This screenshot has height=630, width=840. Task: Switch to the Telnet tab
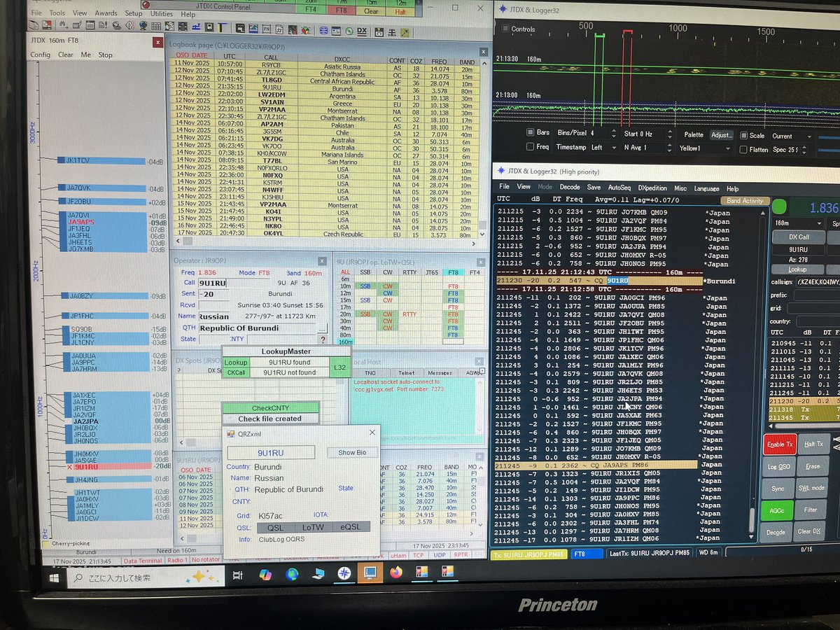coord(405,372)
